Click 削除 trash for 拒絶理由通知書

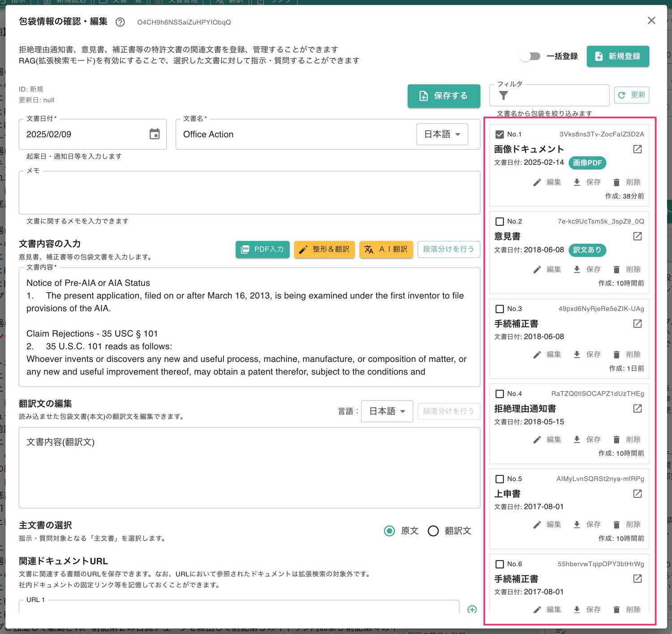627,440
